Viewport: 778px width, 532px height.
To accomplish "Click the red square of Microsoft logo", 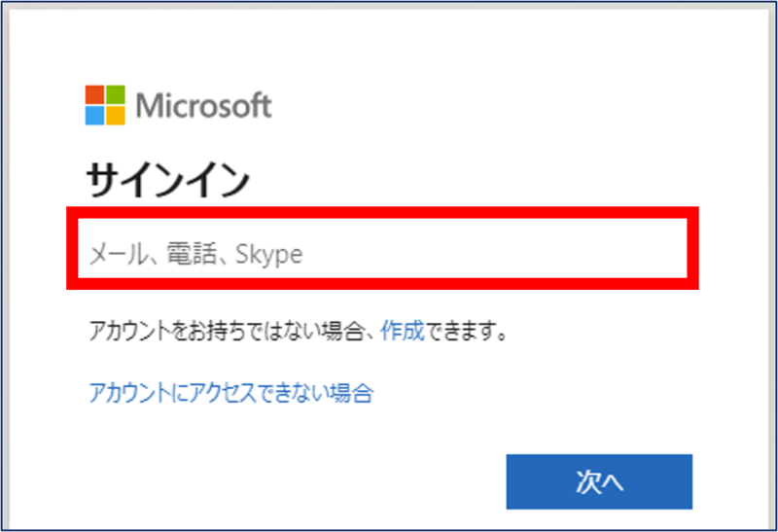I will 94,94.
